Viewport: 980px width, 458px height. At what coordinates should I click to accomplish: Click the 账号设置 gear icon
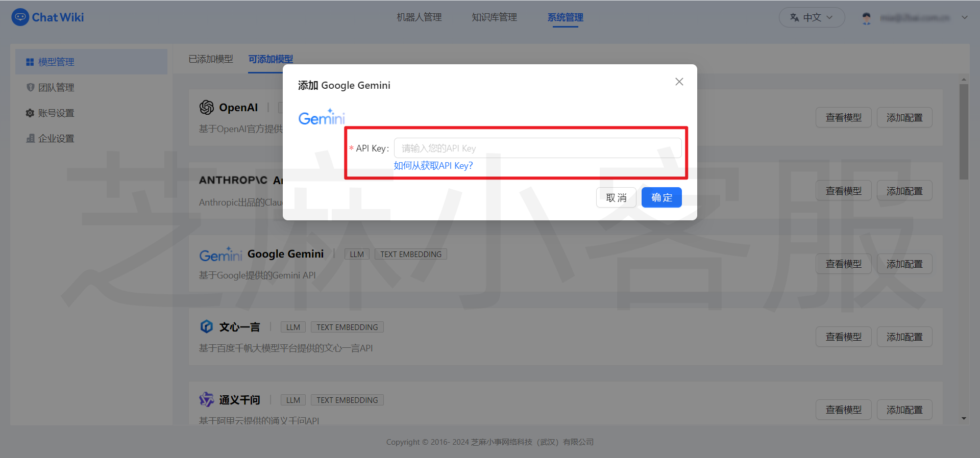pyautogui.click(x=30, y=113)
